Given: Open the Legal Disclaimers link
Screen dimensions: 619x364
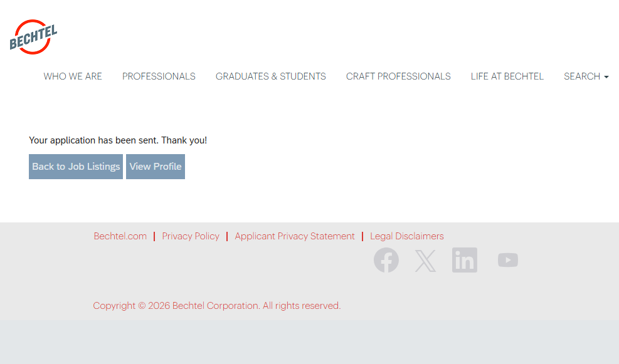Looking at the screenshot, I should pyautogui.click(x=407, y=236).
